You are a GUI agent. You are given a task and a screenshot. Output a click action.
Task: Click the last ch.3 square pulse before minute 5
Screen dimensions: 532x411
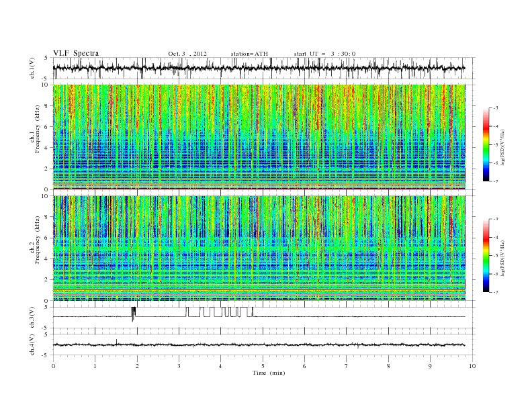coord(252,312)
